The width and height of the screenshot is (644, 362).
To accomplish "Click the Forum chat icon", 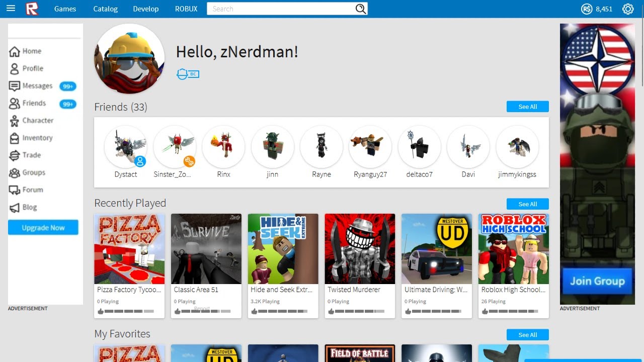I will [15, 190].
